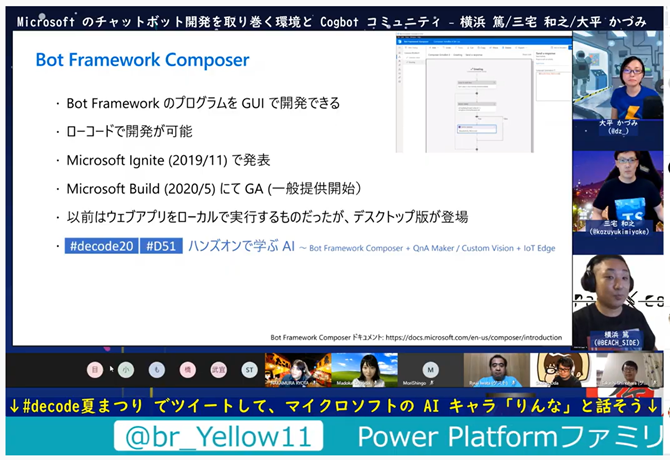The height and width of the screenshot is (460, 670).
Task: Click the participant avatar labeled 武宮
Action: (218, 370)
